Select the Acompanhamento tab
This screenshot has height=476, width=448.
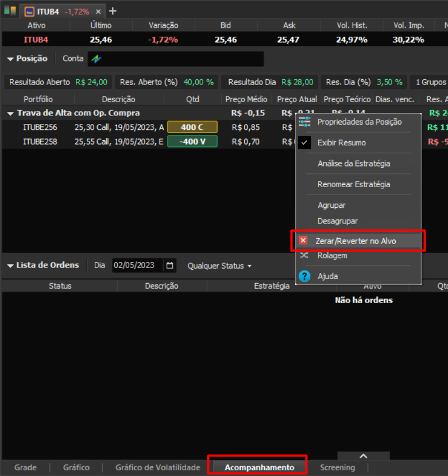click(x=259, y=467)
